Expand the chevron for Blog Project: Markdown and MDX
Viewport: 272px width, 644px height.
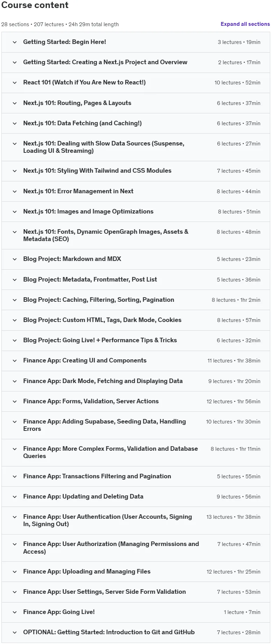[x=15, y=259]
